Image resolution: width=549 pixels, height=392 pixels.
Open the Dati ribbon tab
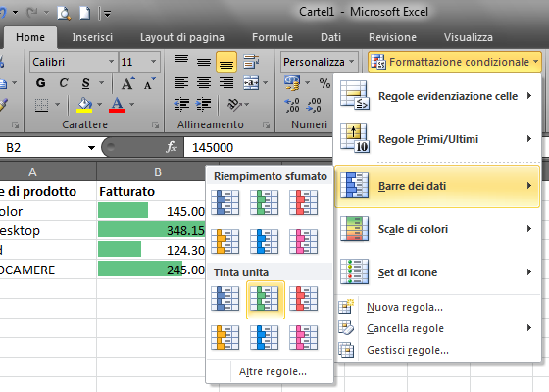click(x=330, y=37)
